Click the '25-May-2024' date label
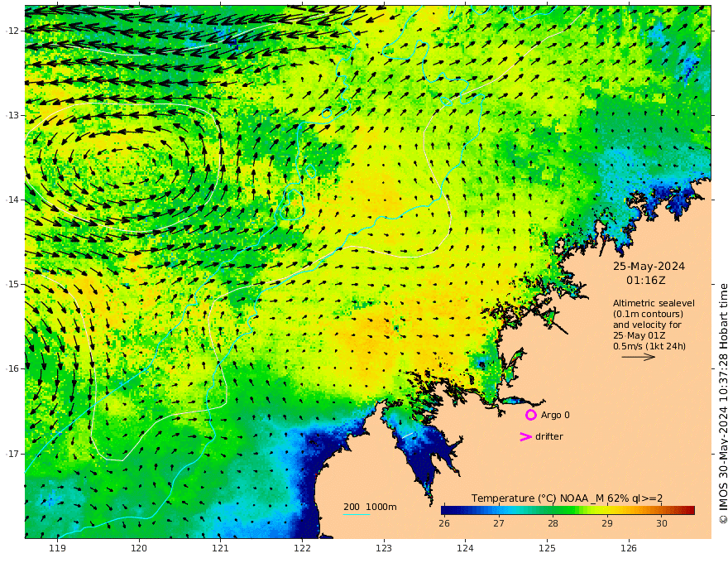Screen dimensions: 728x563 click(x=649, y=266)
